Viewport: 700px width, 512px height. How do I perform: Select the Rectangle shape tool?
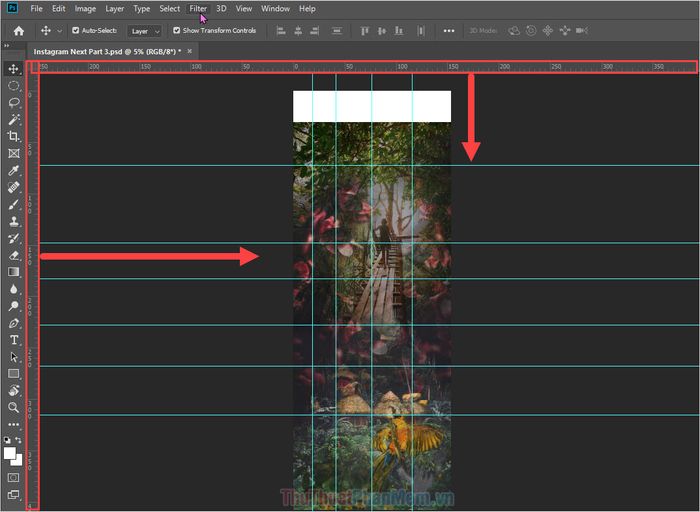click(13, 374)
